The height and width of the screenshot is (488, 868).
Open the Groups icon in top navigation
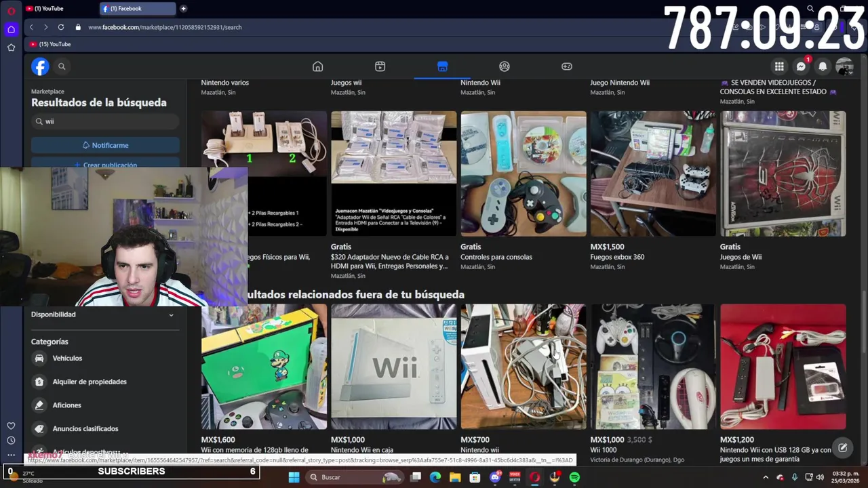point(505,66)
